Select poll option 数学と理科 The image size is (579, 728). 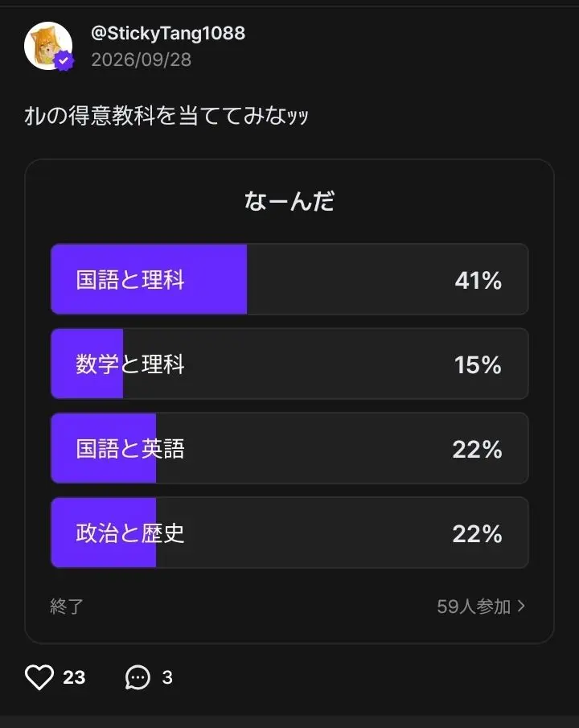[x=289, y=364]
